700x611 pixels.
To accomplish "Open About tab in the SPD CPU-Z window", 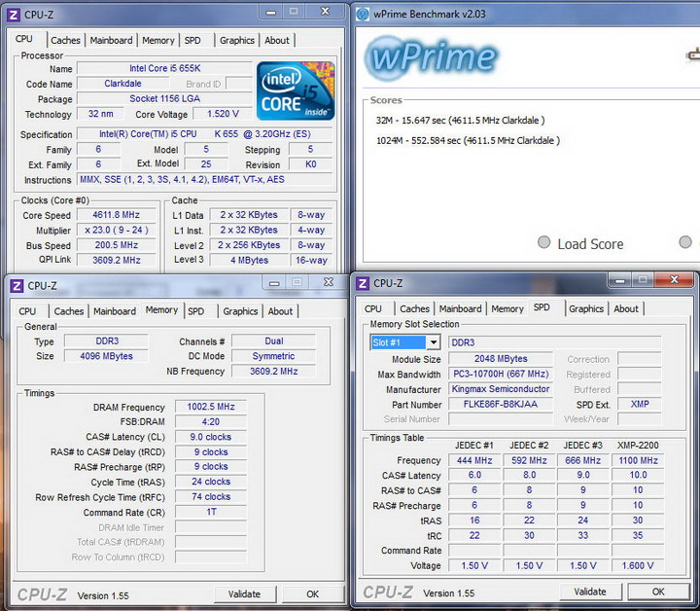I will (x=626, y=308).
